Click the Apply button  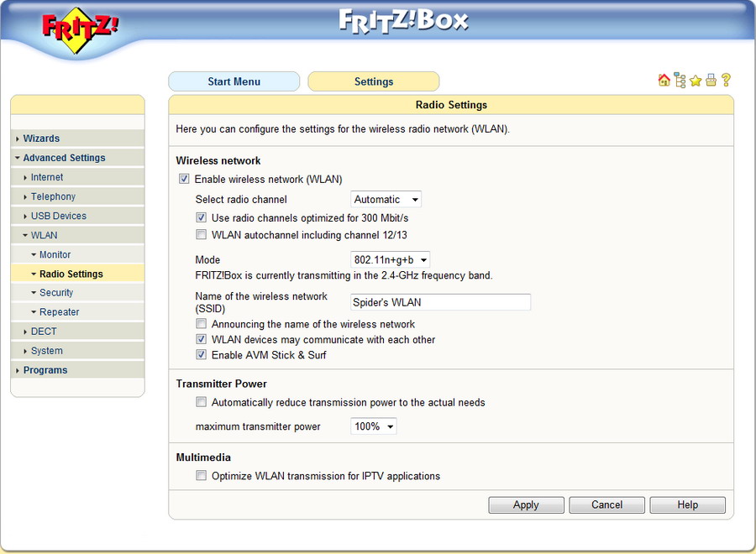[x=526, y=504]
